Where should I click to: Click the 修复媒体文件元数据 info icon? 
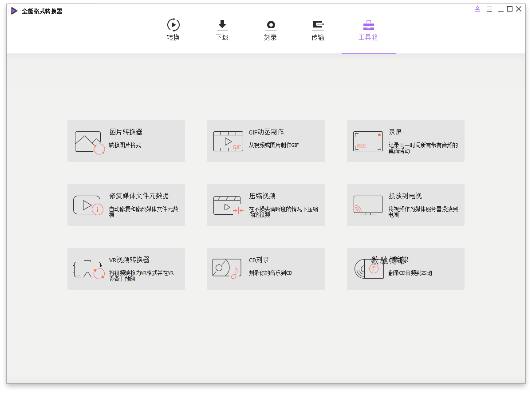88,205
